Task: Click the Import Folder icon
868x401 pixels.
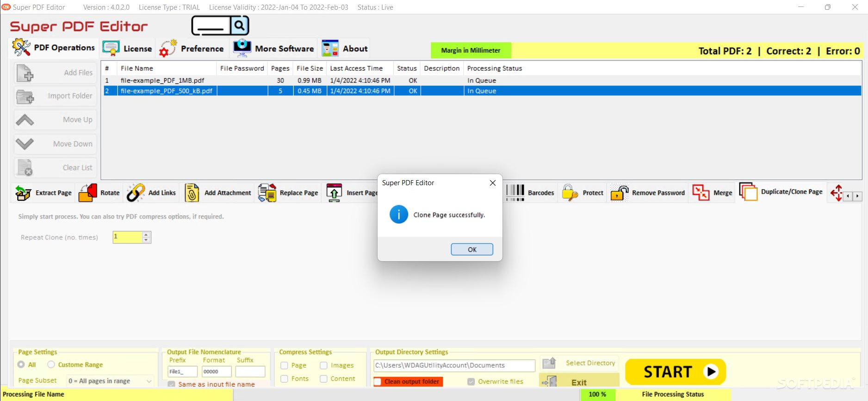Action: [x=25, y=97]
